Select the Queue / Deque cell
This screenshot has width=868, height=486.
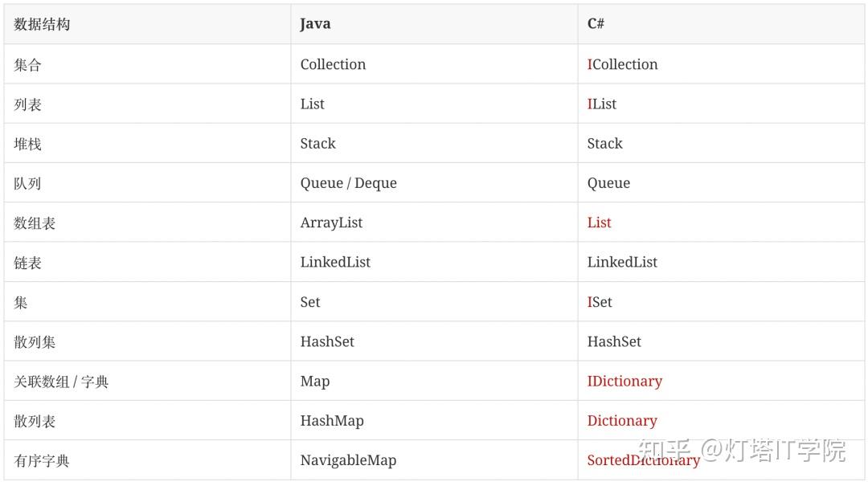(348, 183)
